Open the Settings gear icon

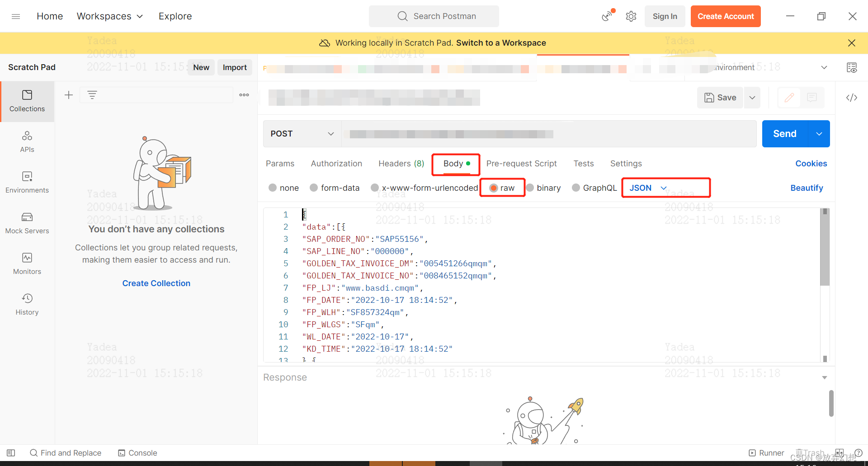631,16
